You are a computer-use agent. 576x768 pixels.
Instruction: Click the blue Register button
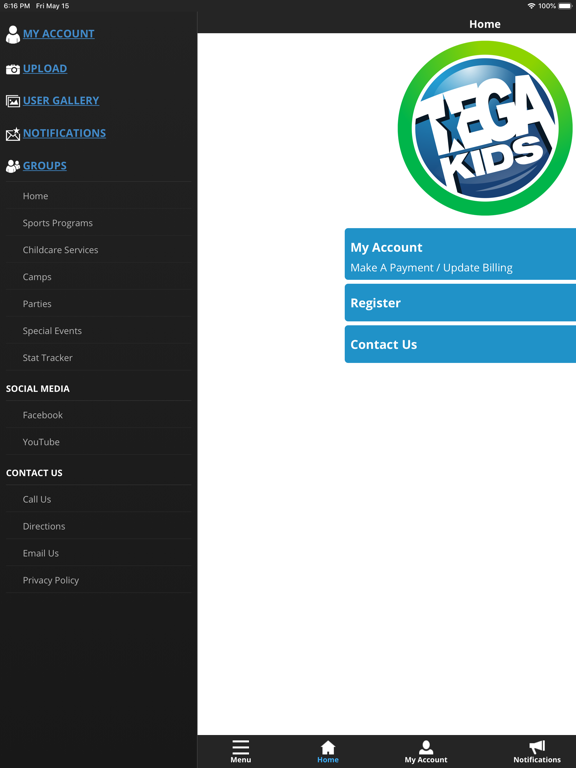460,303
